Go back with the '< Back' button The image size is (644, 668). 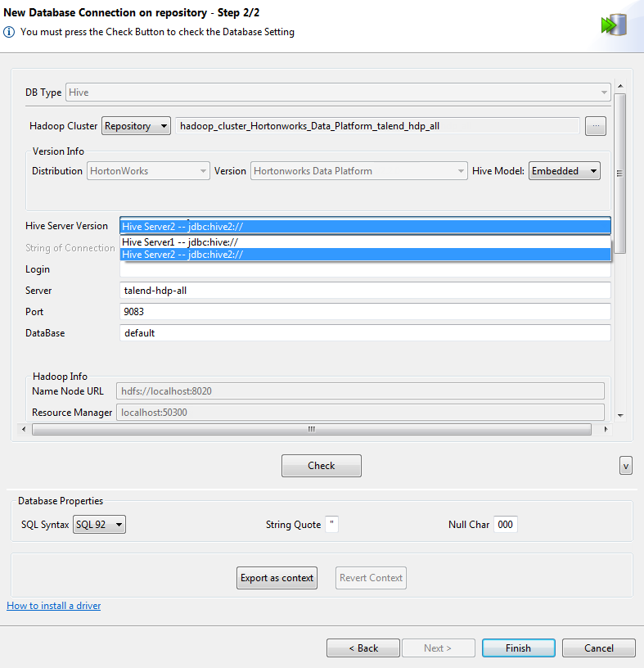click(x=363, y=648)
